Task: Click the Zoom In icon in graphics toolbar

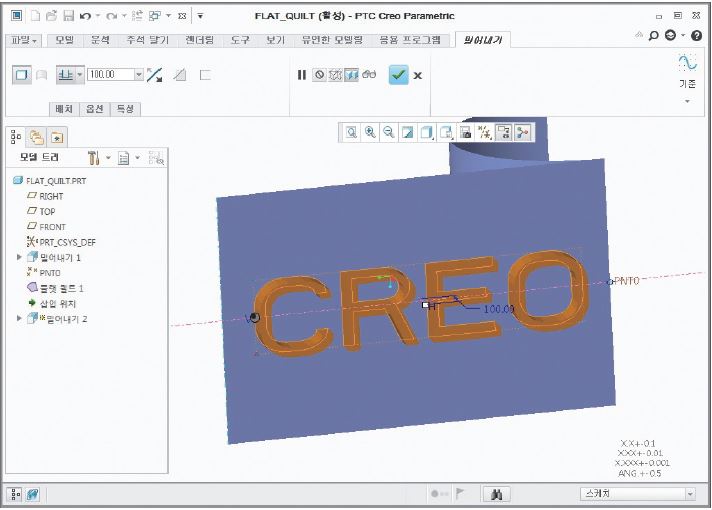Action: click(x=370, y=133)
